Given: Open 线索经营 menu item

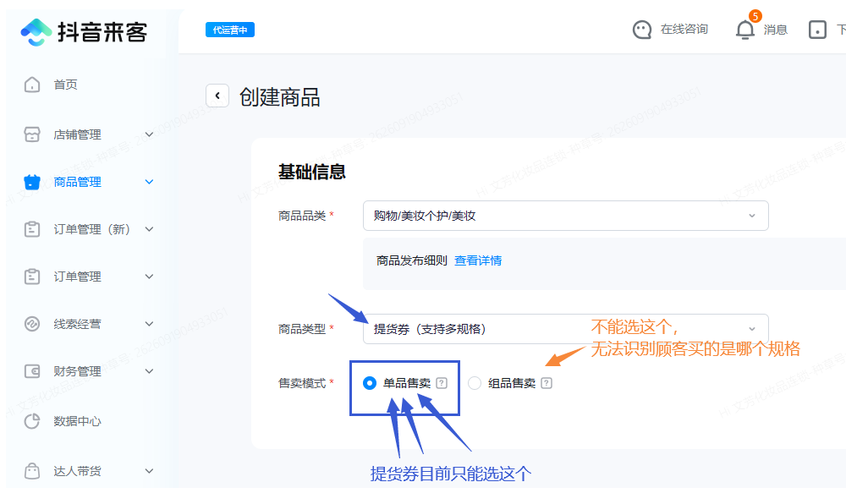Looking at the screenshot, I should [x=77, y=324].
